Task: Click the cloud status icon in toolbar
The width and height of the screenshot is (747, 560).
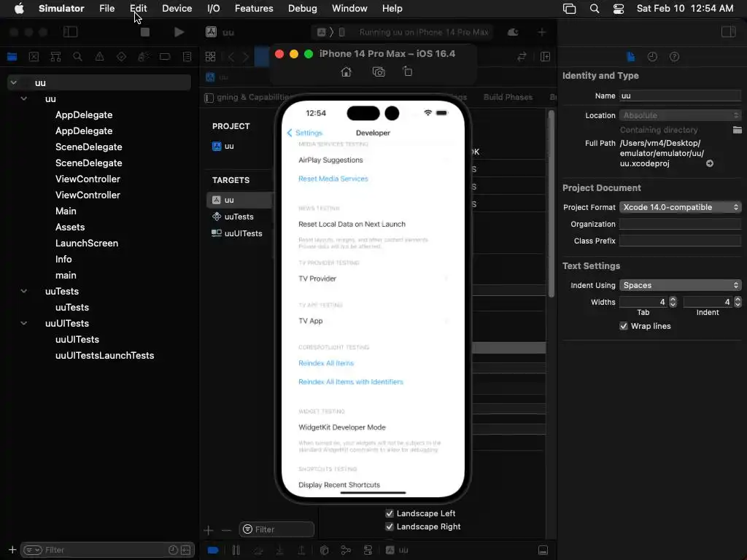Action: point(513,32)
